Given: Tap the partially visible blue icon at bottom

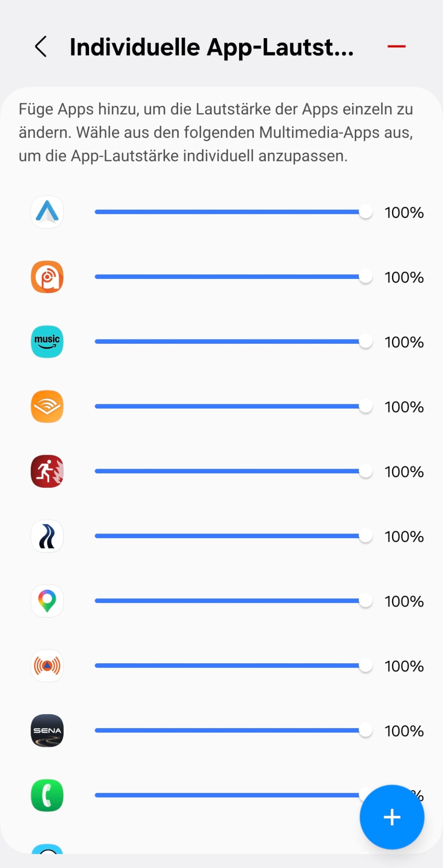Looking at the screenshot, I should pyautogui.click(x=47, y=849).
